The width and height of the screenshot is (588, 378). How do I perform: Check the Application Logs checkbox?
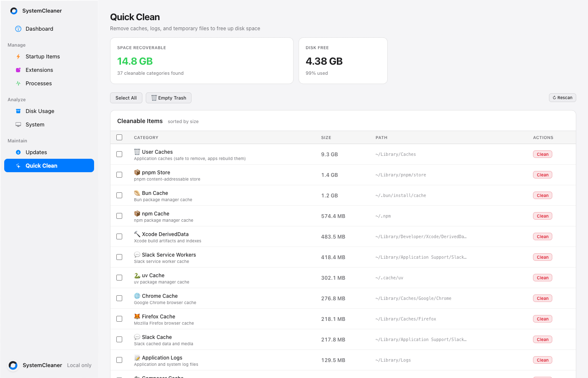pos(119,360)
